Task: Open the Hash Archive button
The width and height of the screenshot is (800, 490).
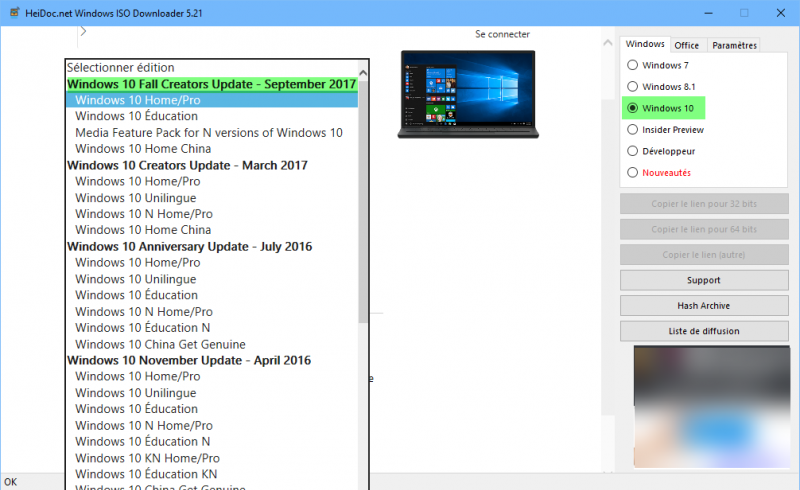Action: [x=704, y=306]
